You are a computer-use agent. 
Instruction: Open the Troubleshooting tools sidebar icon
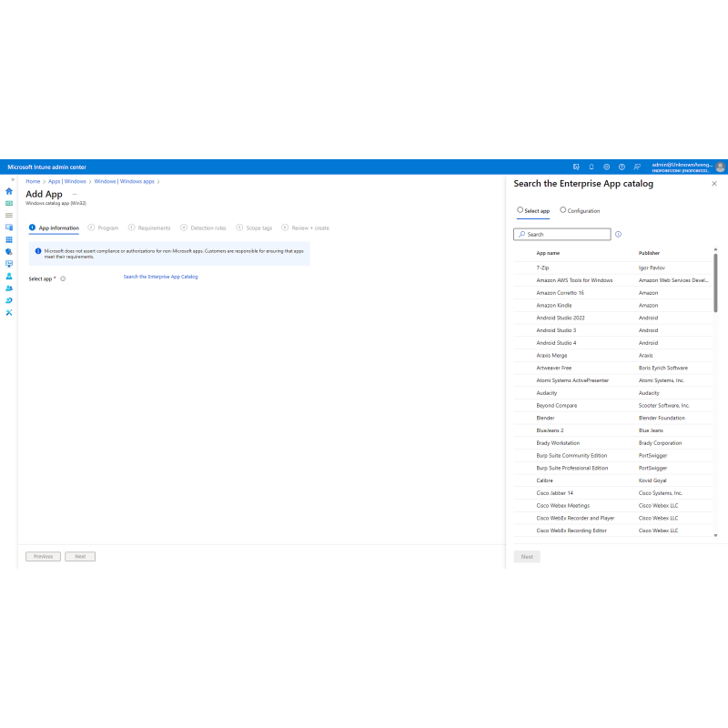click(x=9, y=312)
